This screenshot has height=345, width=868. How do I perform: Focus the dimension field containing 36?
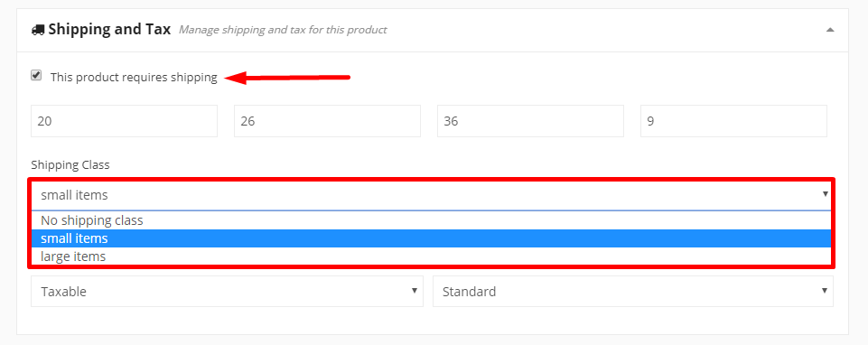point(530,121)
